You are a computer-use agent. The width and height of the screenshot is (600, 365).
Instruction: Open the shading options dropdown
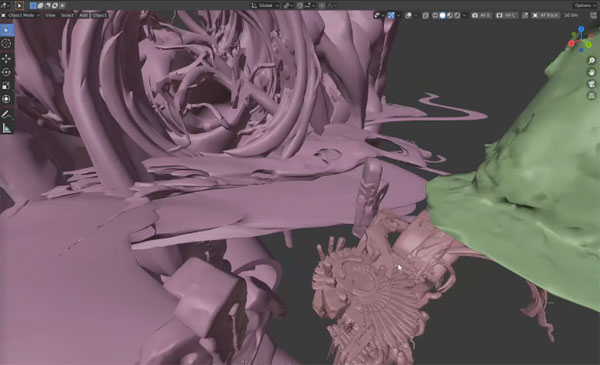464,15
